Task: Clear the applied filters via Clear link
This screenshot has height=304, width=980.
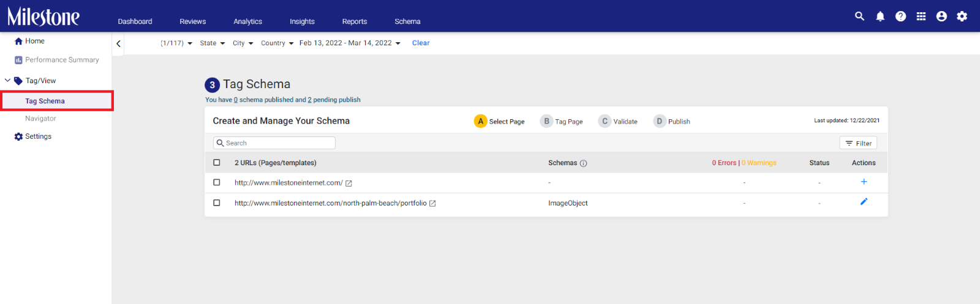Action: (x=421, y=43)
